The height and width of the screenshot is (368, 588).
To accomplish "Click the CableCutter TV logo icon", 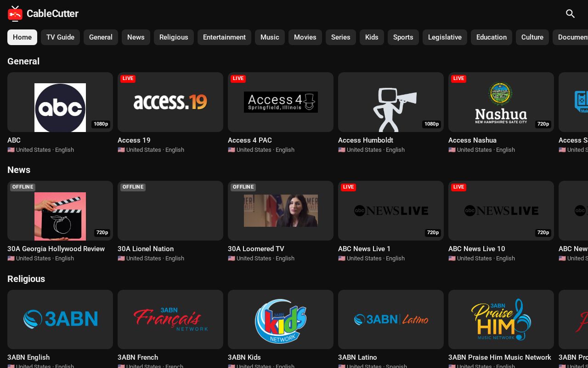I will click(x=15, y=14).
